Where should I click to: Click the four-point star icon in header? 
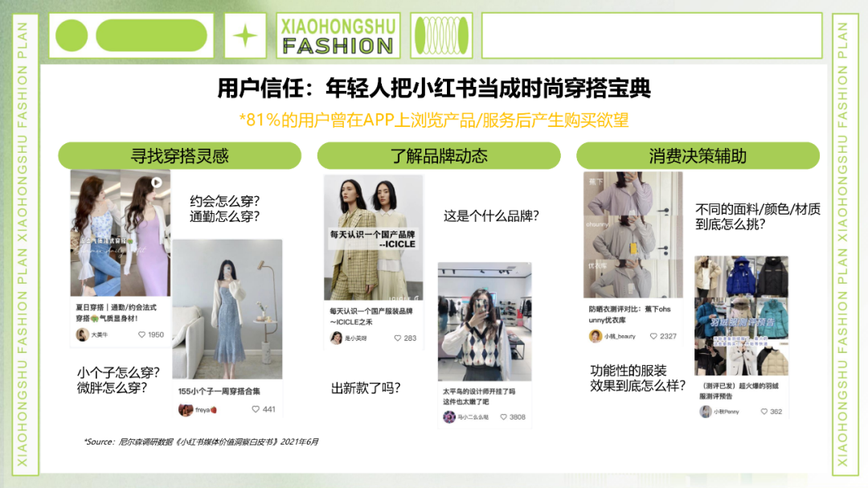coord(245,36)
